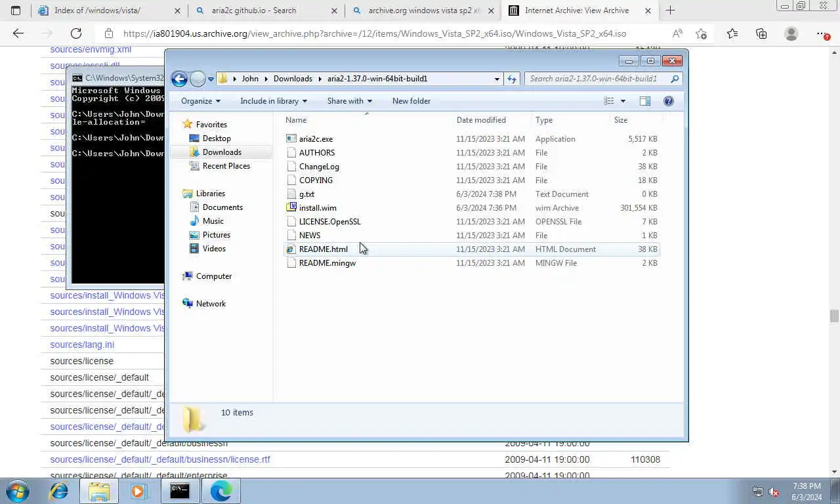This screenshot has height=504, width=840.
Task: Switch to Index of /windows/vista/ browser tab
Action: click(109, 10)
